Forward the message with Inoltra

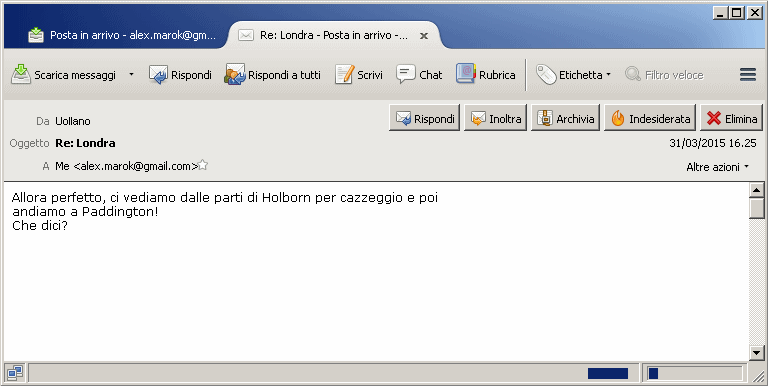pos(496,118)
